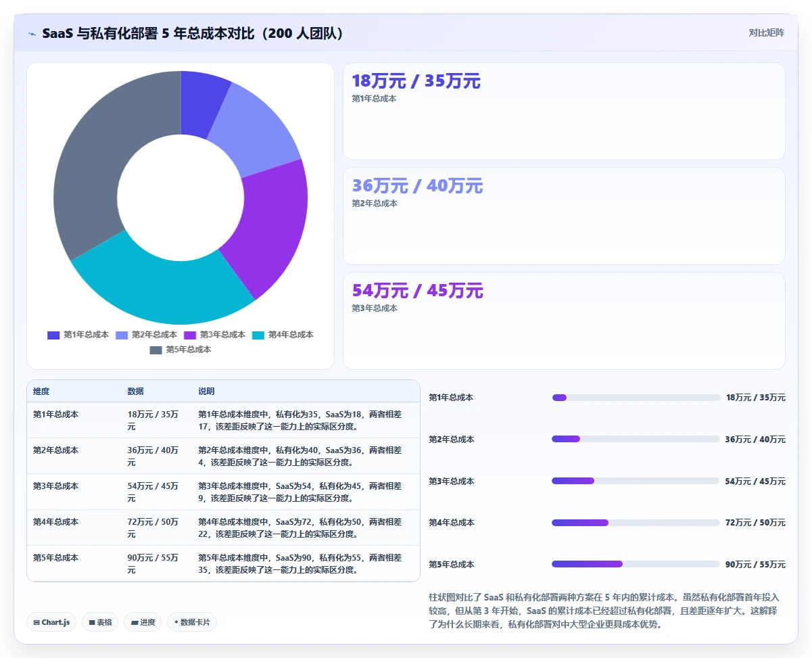
Task: Select the 表格 chip at the bottom
Action: (100, 622)
